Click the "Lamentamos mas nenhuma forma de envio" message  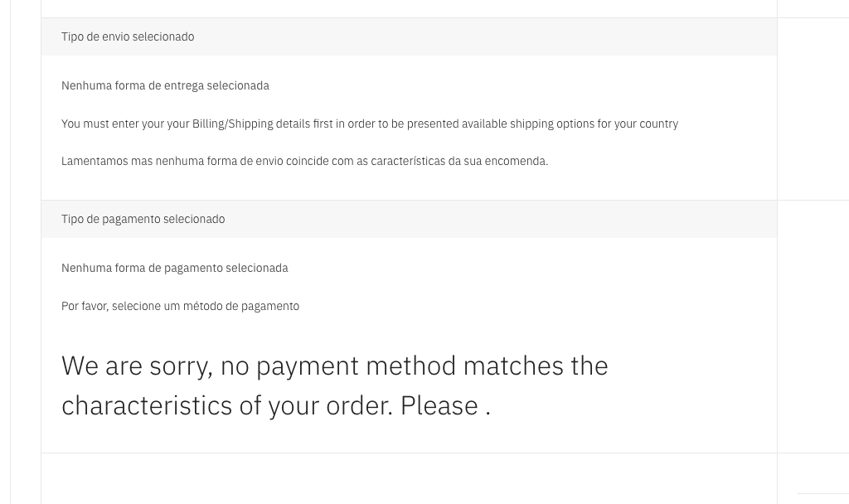click(167, 161)
